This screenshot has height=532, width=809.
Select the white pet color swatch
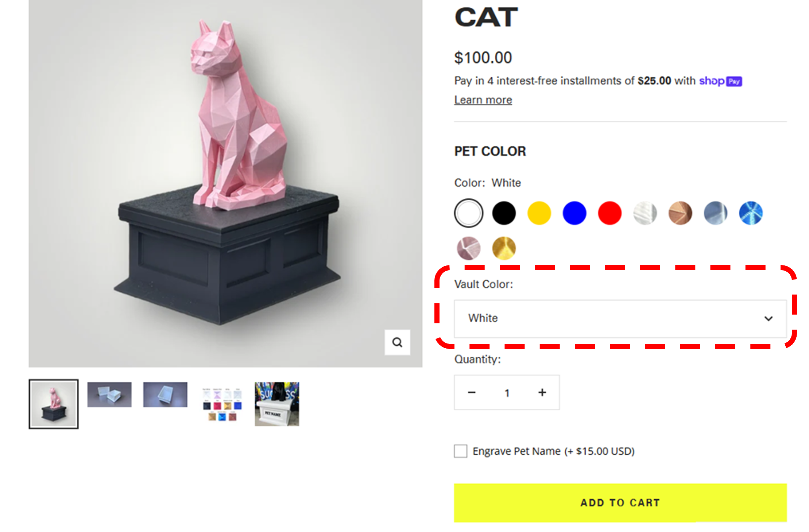pos(468,213)
